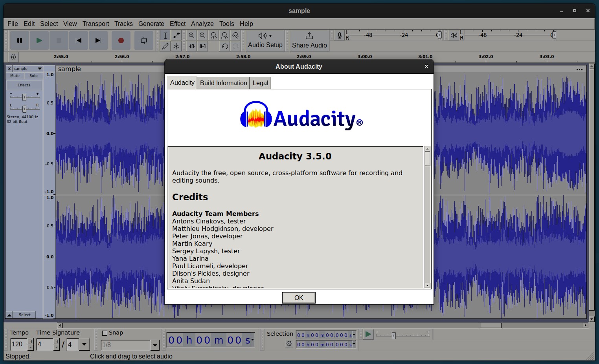Click the Undo arrow icon
This screenshot has width=599, height=364.
click(224, 46)
